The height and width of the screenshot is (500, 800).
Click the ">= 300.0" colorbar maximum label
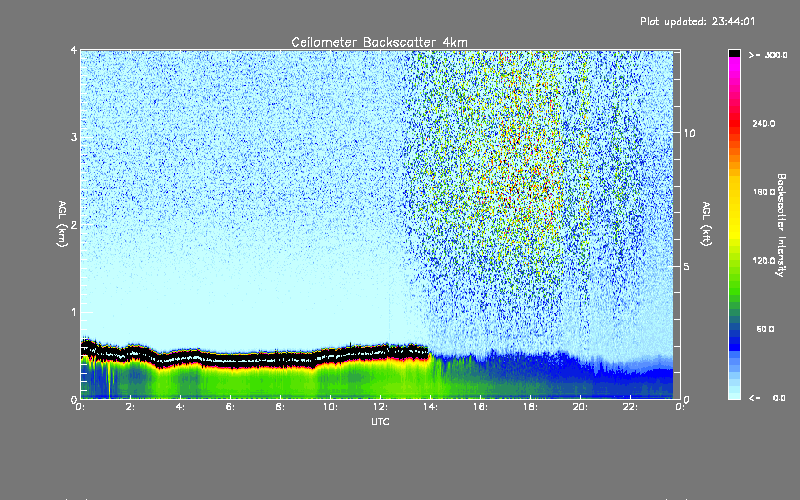click(x=768, y=55)
